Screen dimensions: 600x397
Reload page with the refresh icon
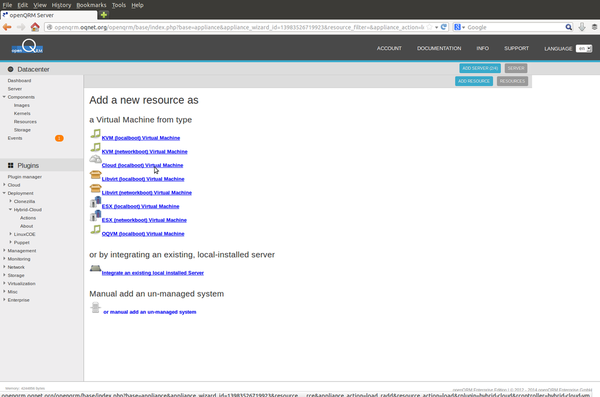pos(443,27)
